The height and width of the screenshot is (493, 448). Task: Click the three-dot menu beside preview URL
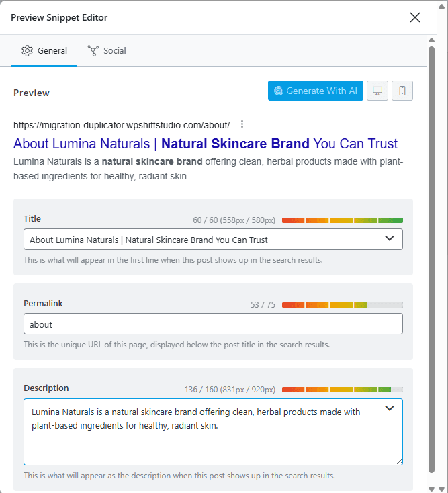[x=242, y=124]
